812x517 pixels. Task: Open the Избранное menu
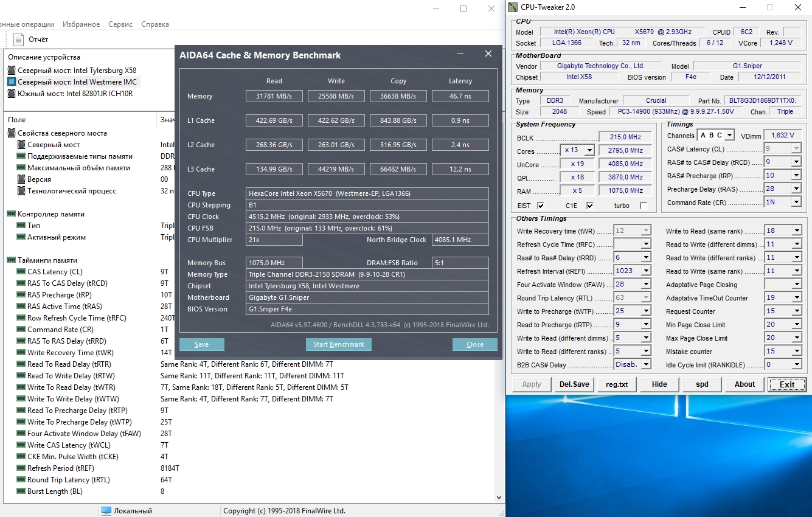82,24
